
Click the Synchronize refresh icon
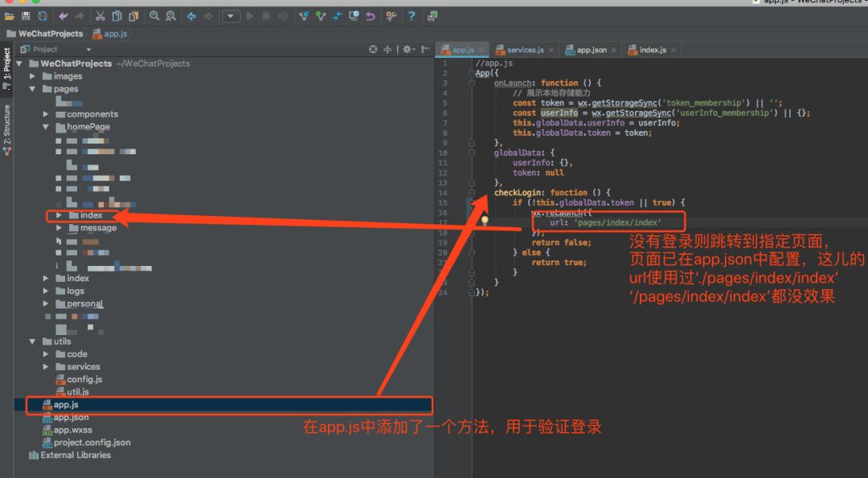pos(42,17)
